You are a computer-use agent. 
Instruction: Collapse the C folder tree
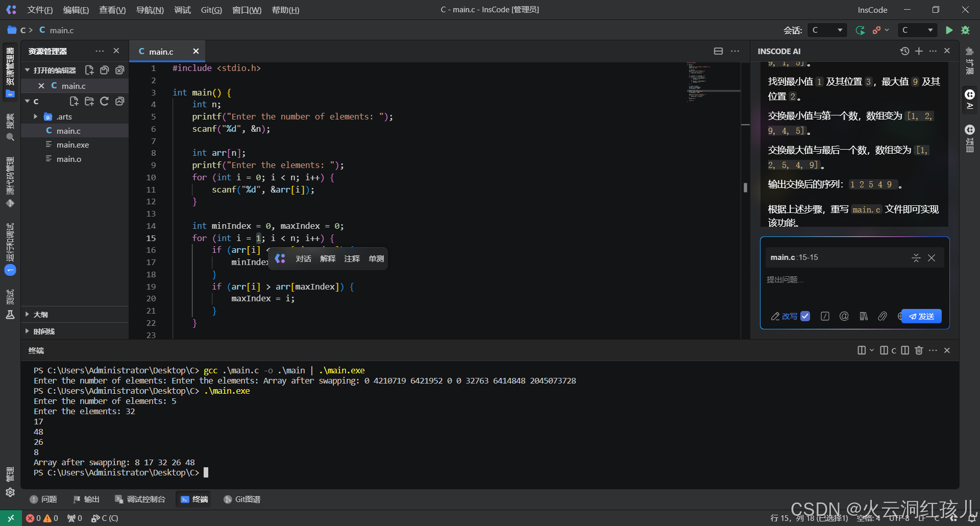tap(28, 101)
